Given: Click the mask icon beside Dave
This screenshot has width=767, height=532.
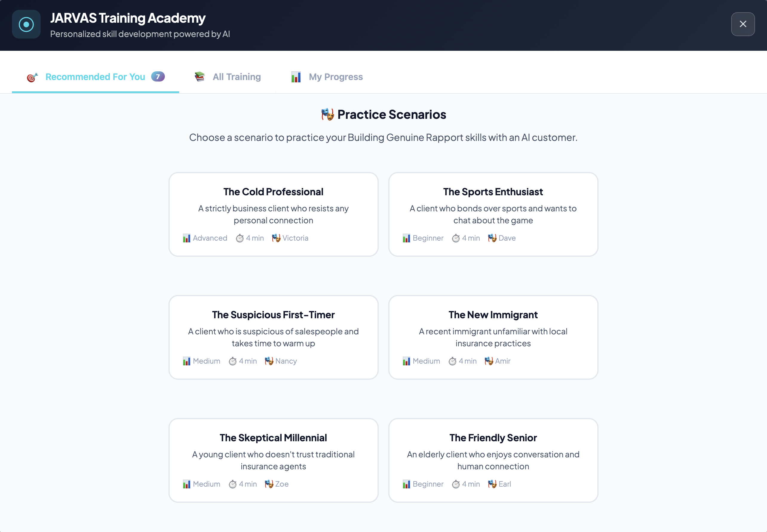Looking at the screenshot, I should pyautogui.click(x=492, y=238).
